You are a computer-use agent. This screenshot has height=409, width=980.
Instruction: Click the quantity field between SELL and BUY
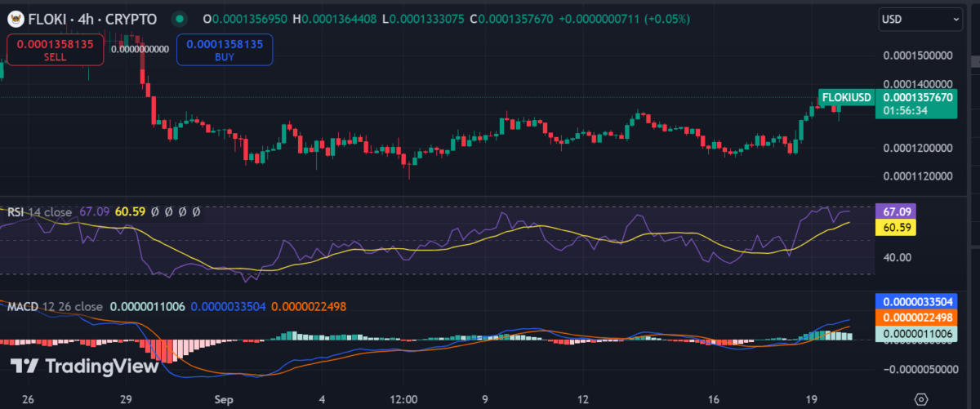tap(140, 49)
